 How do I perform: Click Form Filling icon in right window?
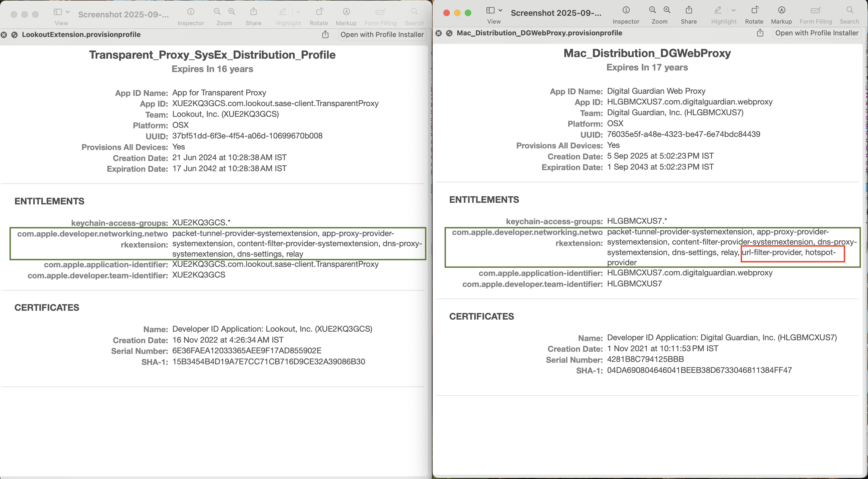point(816,10)
